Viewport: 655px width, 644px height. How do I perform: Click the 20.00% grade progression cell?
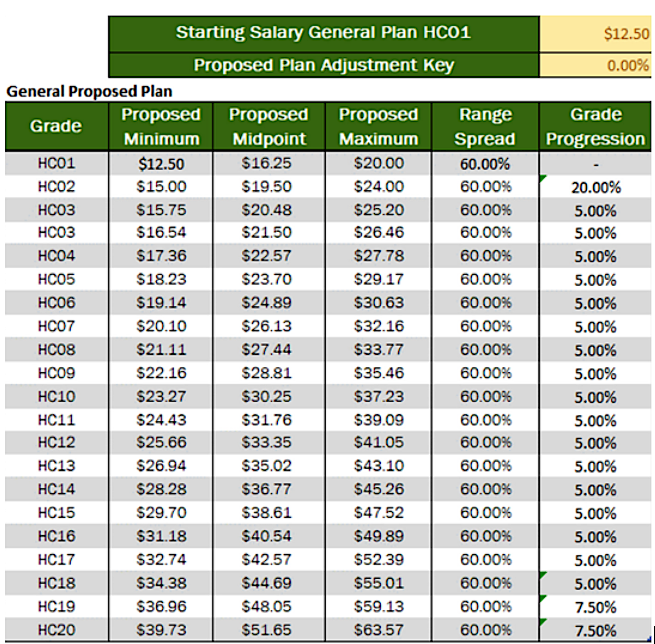pyautogui.click(x=595, y=188)
